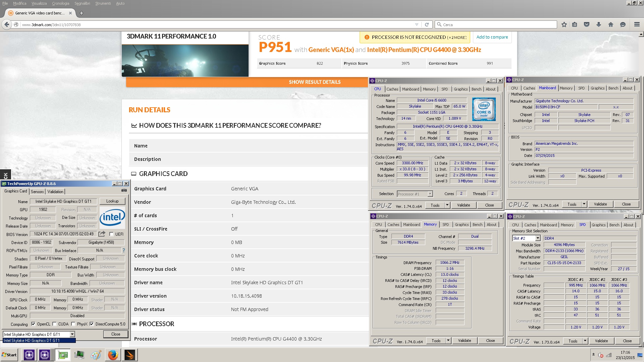Bookmark this page with the star icon
The image size is (644, 362).
point(564,24)
